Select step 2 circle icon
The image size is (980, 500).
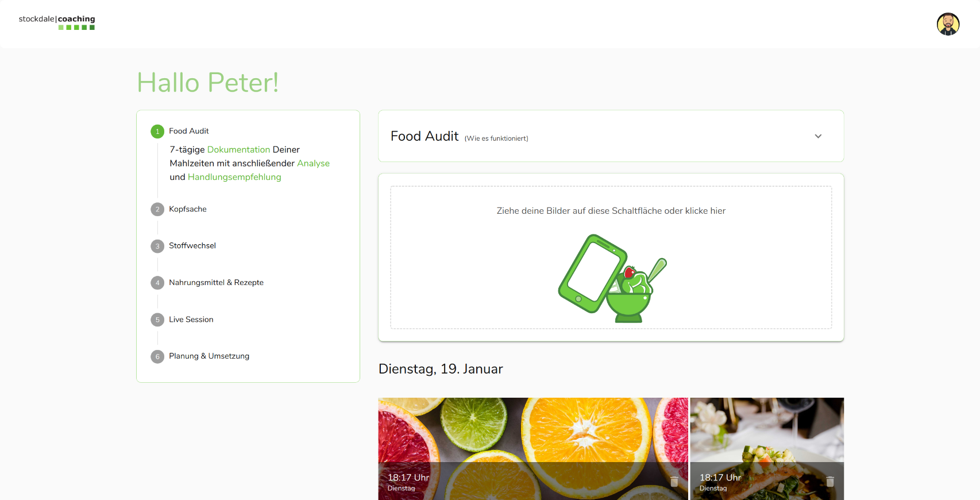pos(157,209)
